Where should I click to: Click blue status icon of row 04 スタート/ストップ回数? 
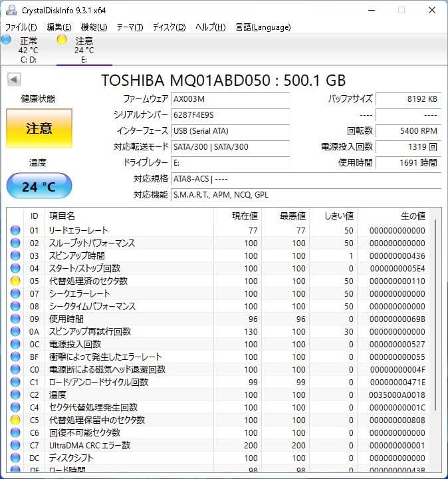pos(15,268)
